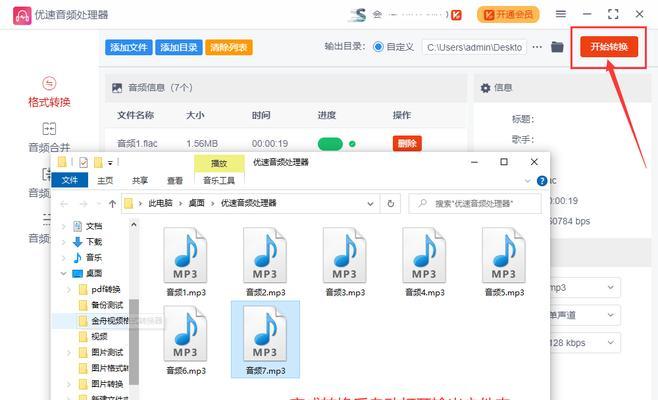Image resolution: width=658 pixels, height=400 pixels.
Task: Expand the 图片测试 folder node
Action: 69,353
